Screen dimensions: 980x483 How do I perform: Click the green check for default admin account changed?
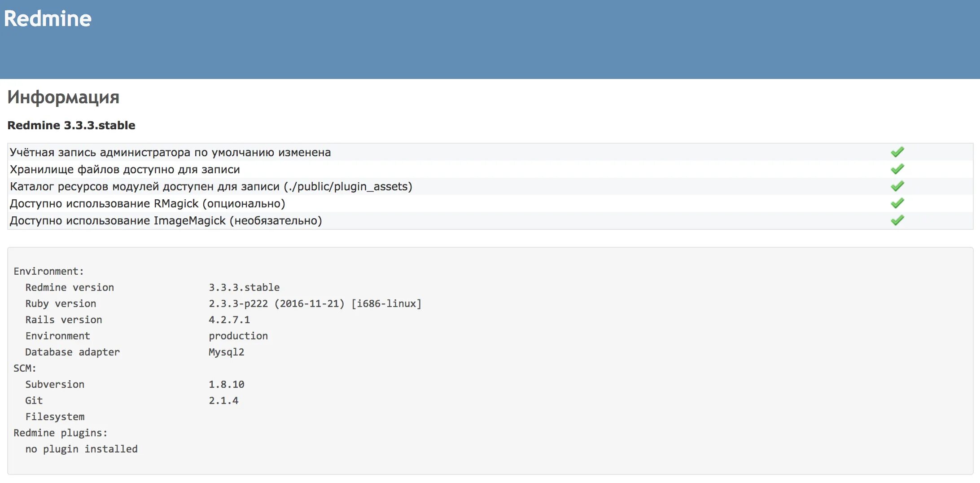pos(897,152)
